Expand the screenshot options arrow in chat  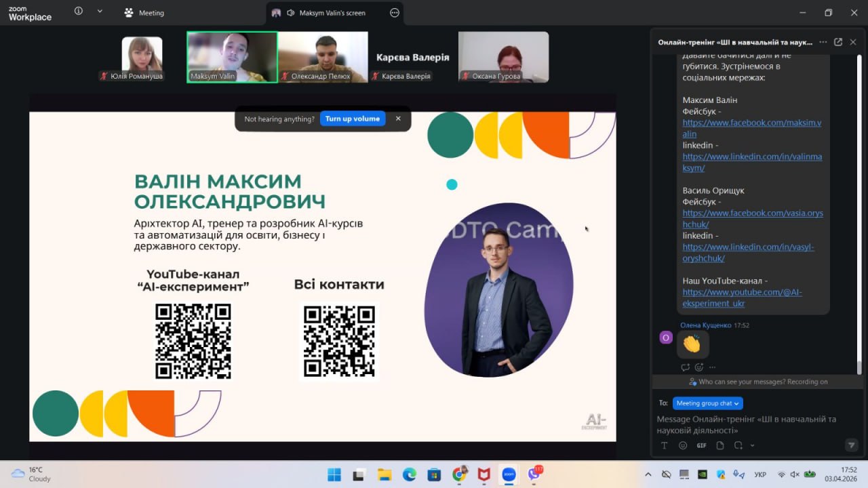(x=752, y=445)
